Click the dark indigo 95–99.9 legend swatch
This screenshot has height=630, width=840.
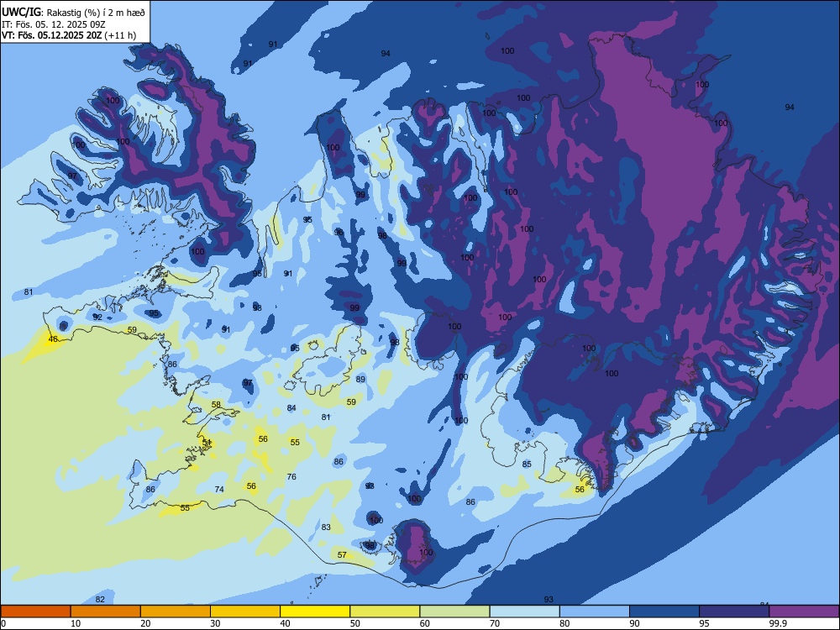click(734, 612)
